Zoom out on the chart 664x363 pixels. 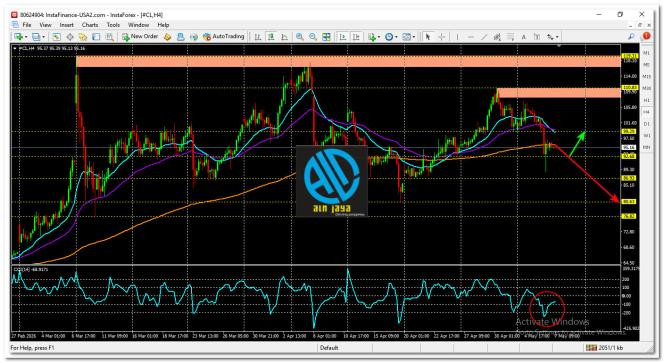point(313,37)
